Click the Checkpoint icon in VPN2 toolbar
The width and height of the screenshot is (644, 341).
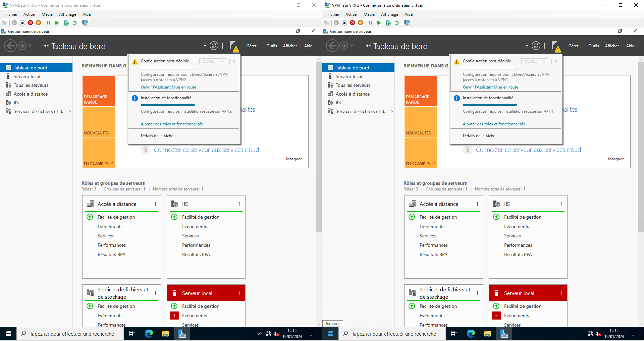point(66,23)
